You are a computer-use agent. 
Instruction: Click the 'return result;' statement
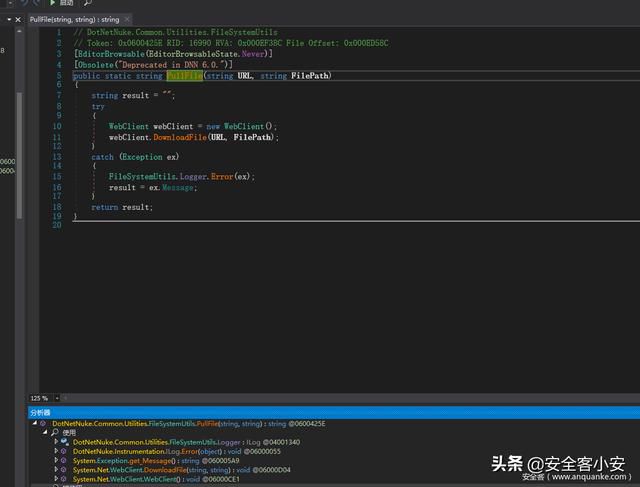[x=122, y=207]
